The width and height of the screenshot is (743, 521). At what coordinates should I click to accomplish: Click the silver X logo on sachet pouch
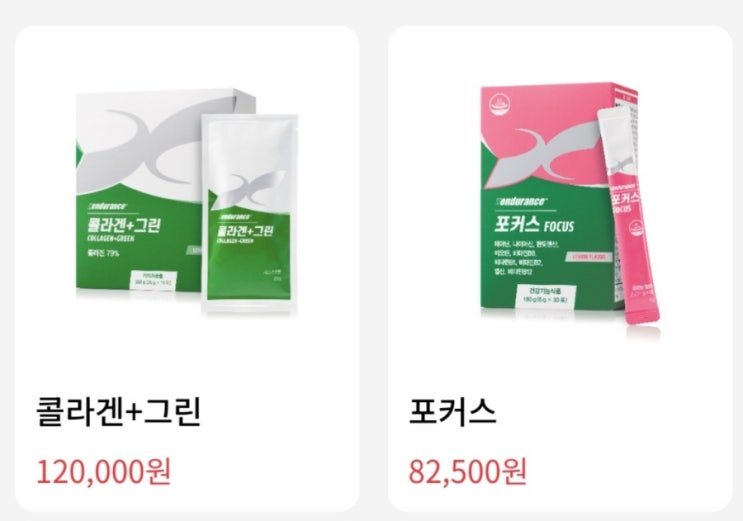251,187
